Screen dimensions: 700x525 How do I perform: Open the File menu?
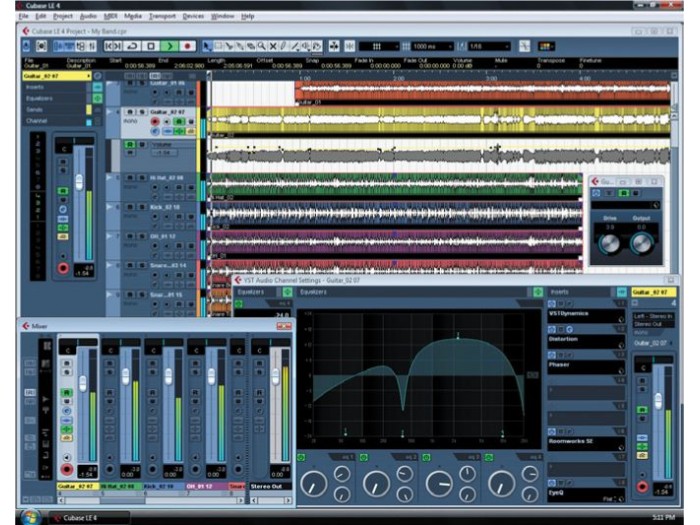23,17
